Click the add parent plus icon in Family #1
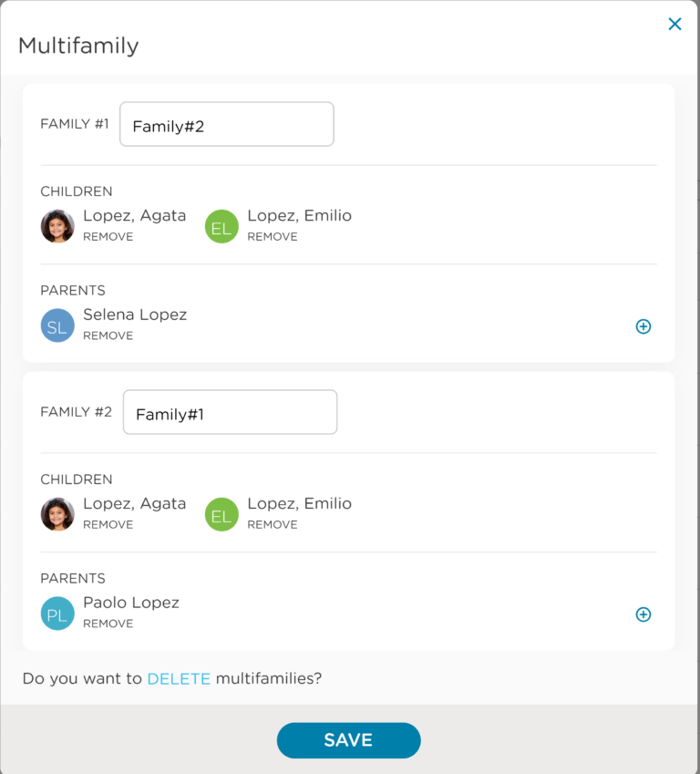700x774 pixels. [x=643, y=326]
